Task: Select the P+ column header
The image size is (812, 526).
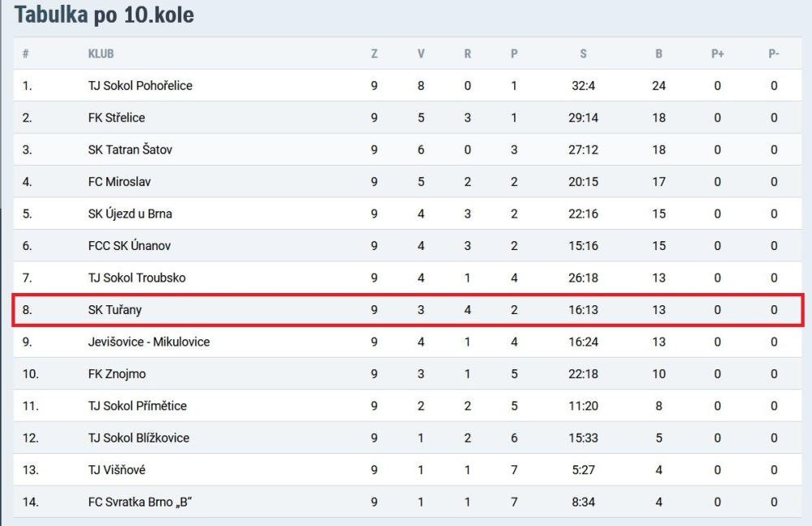Action: (717, 54)
